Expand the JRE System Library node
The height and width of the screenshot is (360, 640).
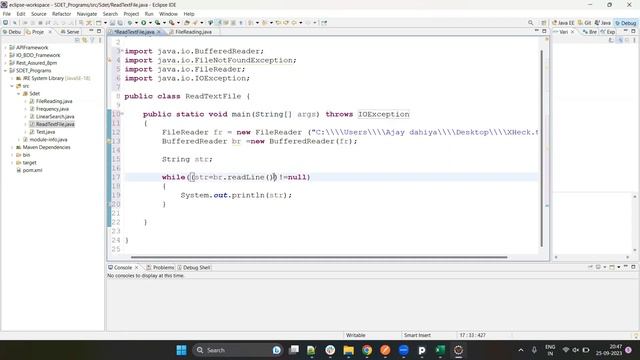(x=12, y=78)
